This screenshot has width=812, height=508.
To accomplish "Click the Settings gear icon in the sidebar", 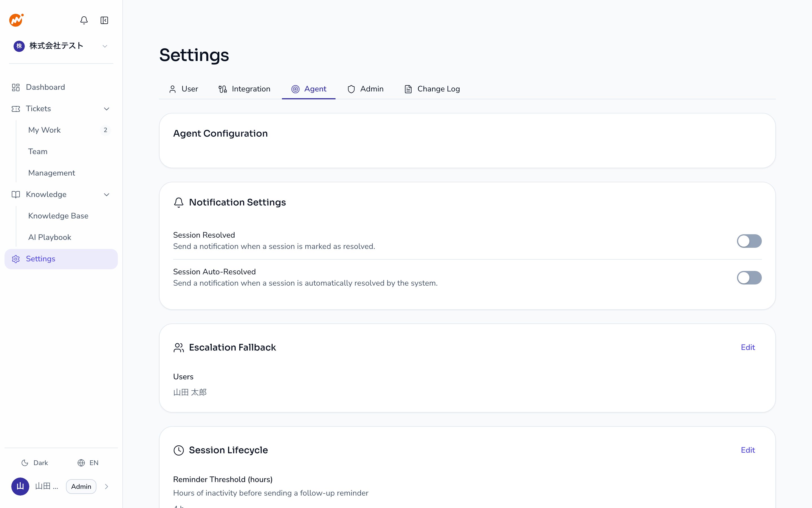I will tap(16, 259).
